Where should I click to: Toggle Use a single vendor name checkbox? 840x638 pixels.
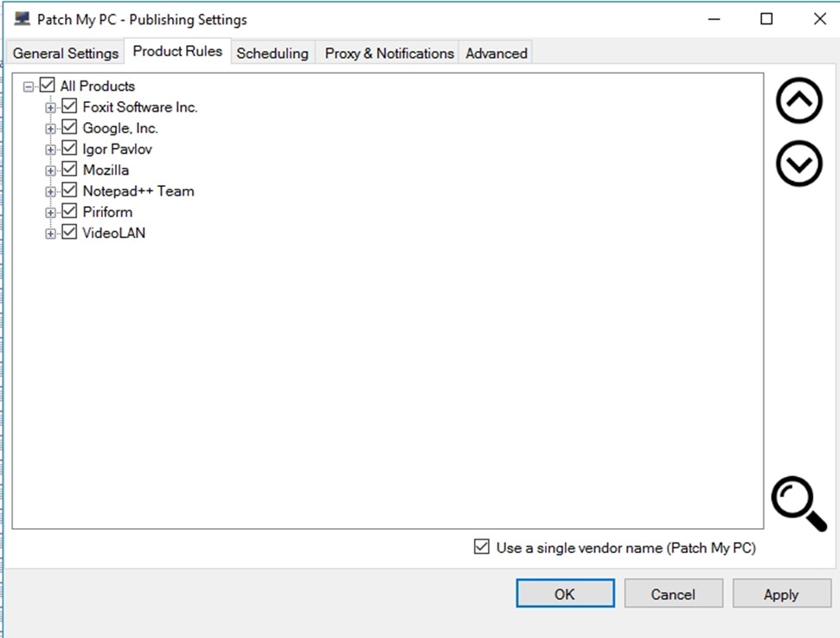point(482,547)
